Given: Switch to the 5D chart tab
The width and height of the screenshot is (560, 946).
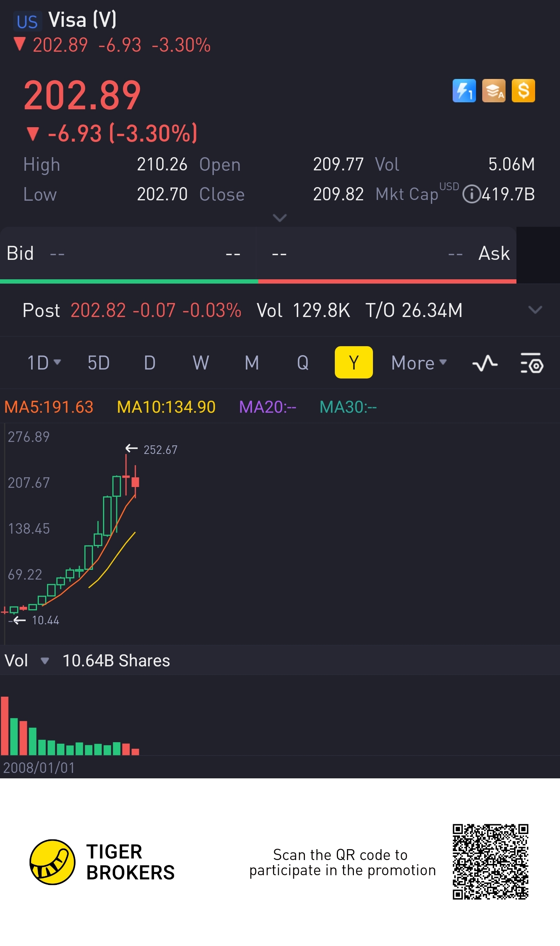Looking at the screenshot, I should click(98, 363).
